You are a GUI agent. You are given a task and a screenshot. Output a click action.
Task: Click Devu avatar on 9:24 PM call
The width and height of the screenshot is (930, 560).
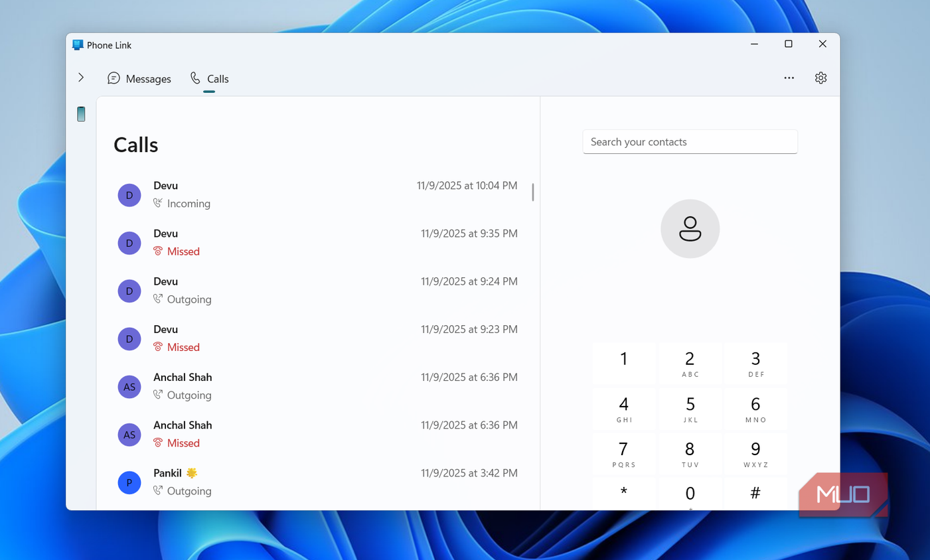point(129,291)
